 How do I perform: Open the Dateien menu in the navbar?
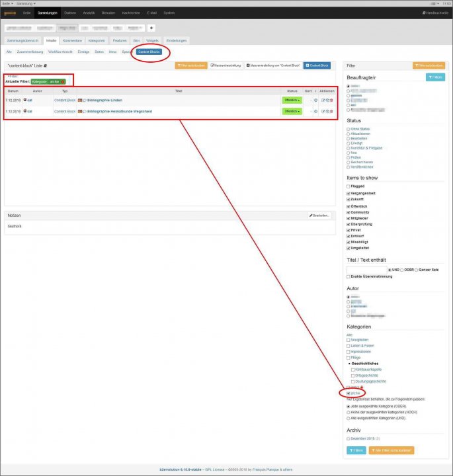pyautogui.click(x=70, y=13)
